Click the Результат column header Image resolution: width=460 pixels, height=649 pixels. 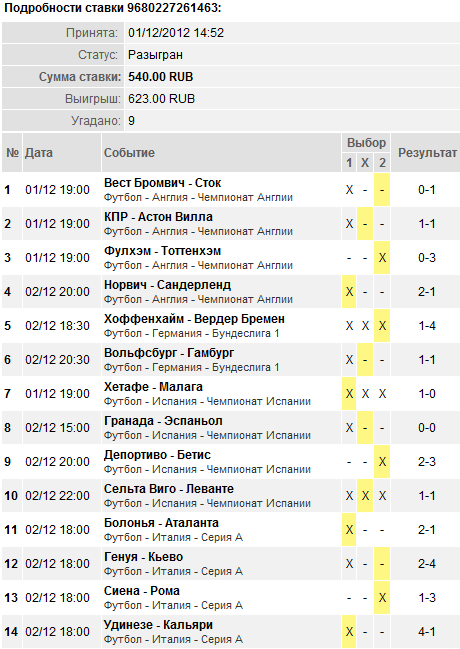click(x=427, y=153)
